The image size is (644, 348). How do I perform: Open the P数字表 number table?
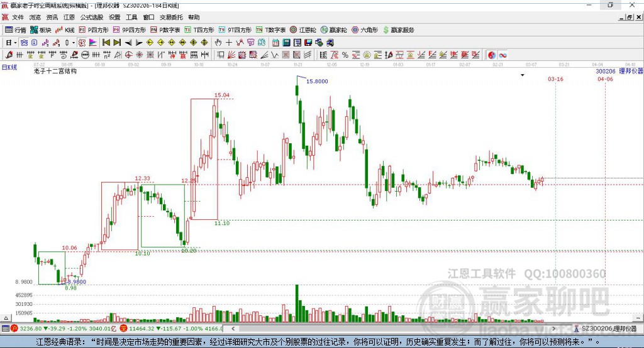pos(165,30)
